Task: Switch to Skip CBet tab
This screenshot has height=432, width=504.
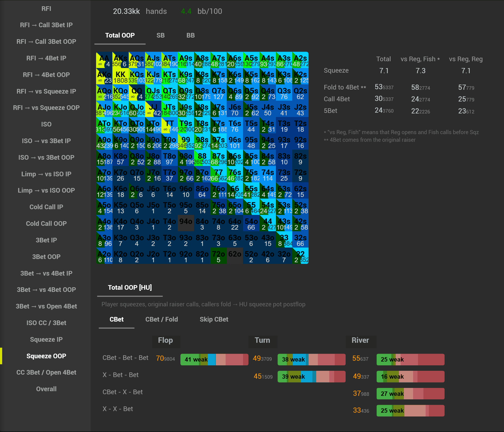Action: (214, 319)
